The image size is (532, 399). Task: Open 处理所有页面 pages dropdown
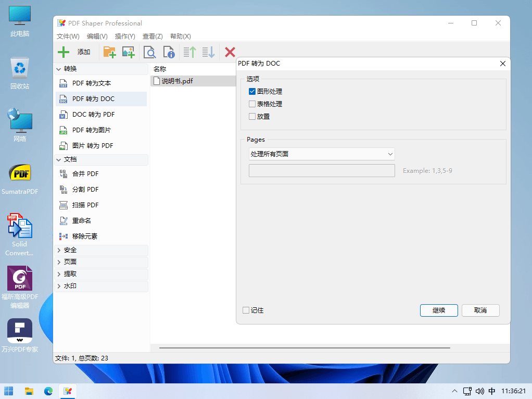tap(322, 154)
